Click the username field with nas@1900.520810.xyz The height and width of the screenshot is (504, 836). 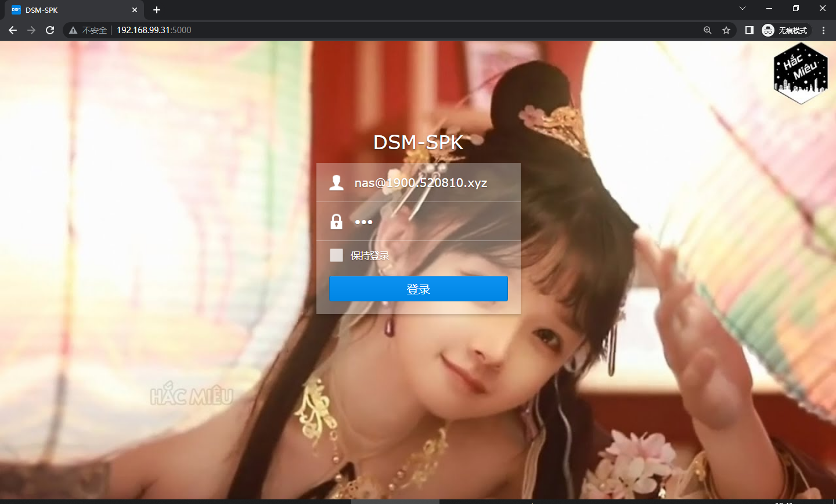coord(430,183)
